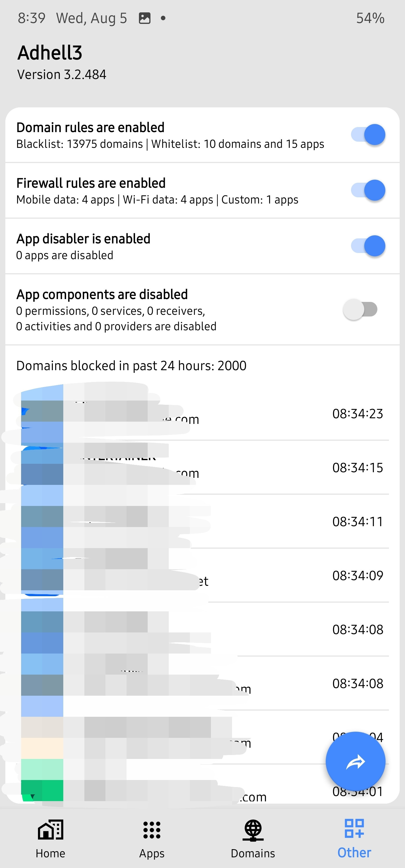
Task: Tap the picture notification icon in status bar
Action: click(x=145, y=18)
